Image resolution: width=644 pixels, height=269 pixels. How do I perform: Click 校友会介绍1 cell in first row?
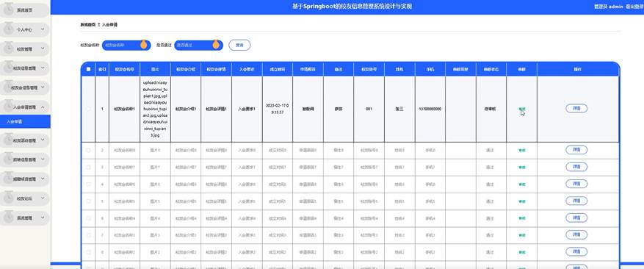186,109
